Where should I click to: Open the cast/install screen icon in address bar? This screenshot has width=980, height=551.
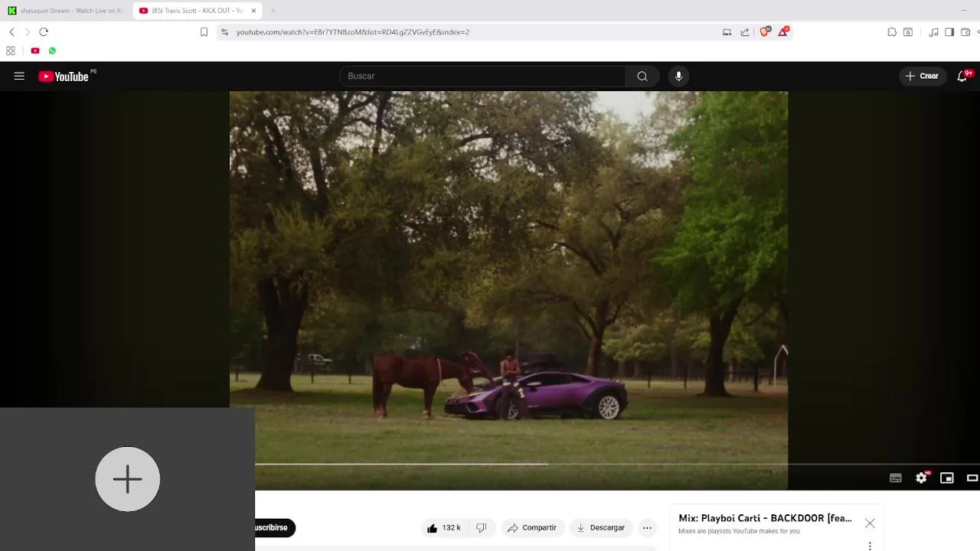(727, 32)
